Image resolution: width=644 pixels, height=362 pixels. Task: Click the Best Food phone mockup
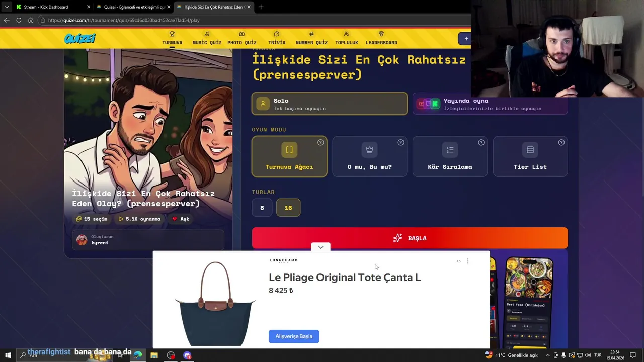(529, 302)
